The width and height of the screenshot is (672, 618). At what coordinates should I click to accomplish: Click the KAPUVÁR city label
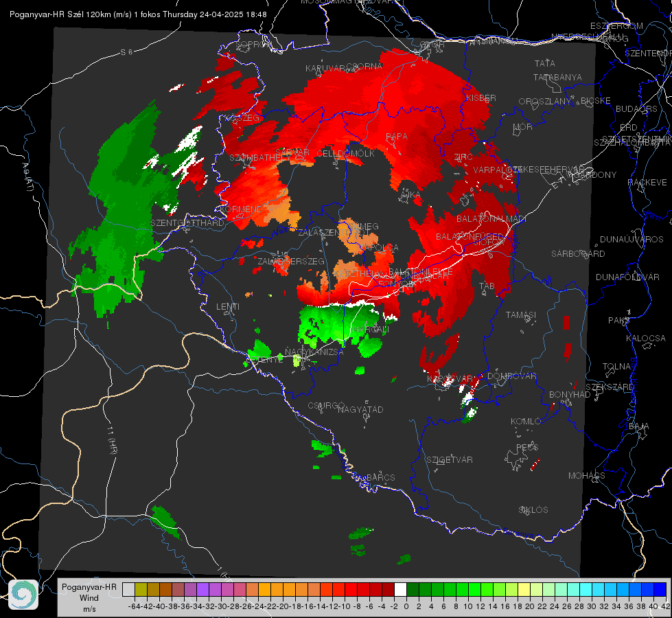point(325,69)
